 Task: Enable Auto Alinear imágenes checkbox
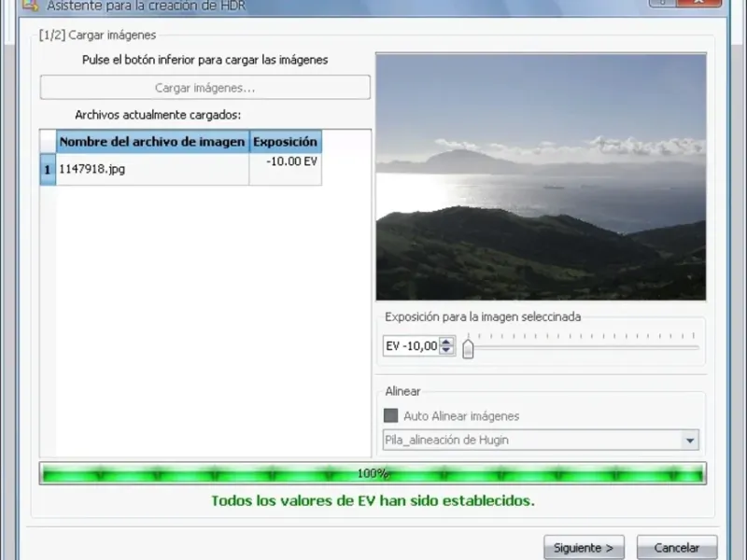pos(390,415)
